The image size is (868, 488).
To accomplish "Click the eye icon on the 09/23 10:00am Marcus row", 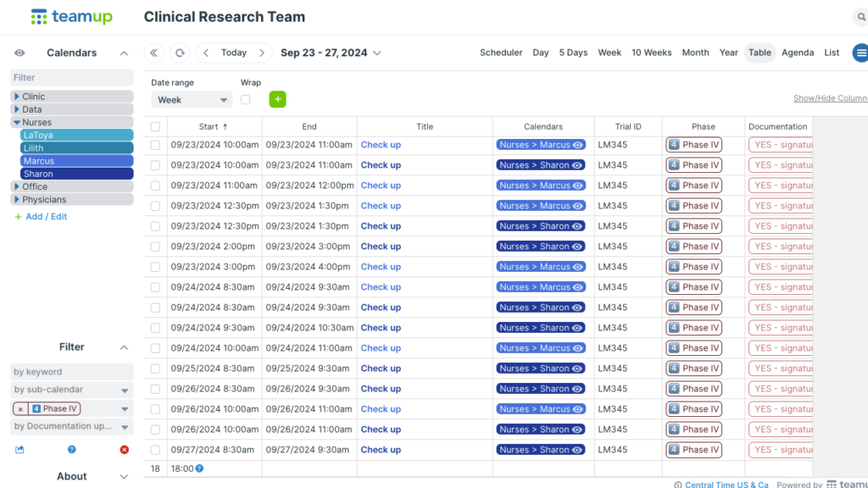I will pyautogui.click(x=578, y=145).
